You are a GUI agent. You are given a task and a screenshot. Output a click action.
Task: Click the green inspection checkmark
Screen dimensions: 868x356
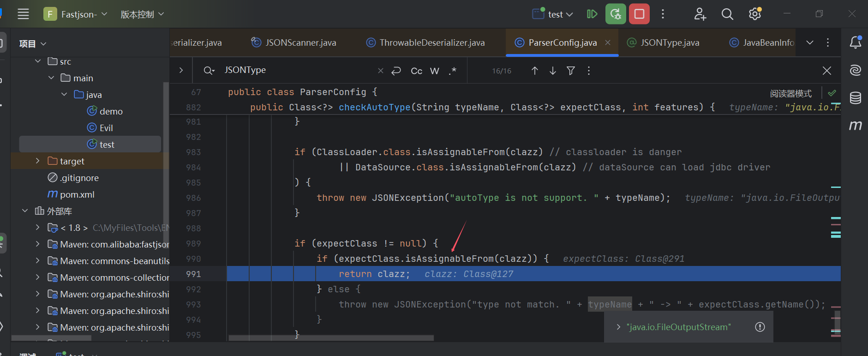832,93
